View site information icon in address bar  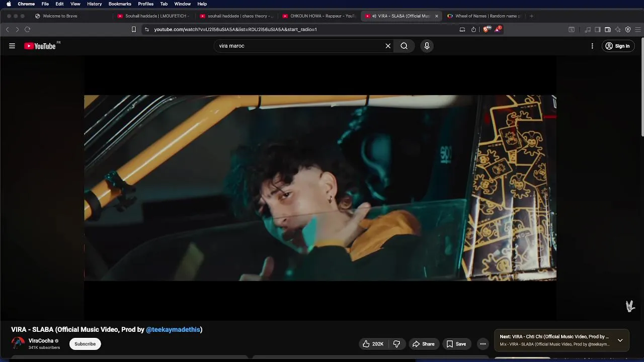tap(146, 30)
